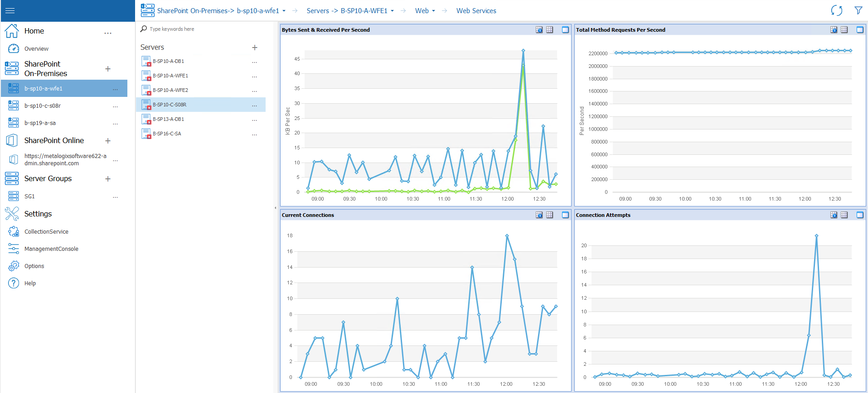The height and width of the screenshot is (393, 868).
Task: Expand SharePoint On-Premises breadcrumb dropdown arrow
Action: click(284, 11)
